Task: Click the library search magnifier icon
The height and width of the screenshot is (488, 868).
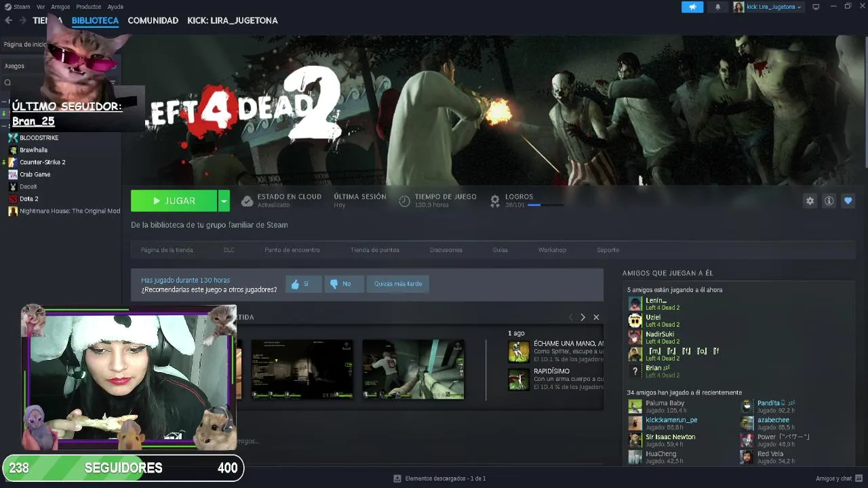Action: 7,83
